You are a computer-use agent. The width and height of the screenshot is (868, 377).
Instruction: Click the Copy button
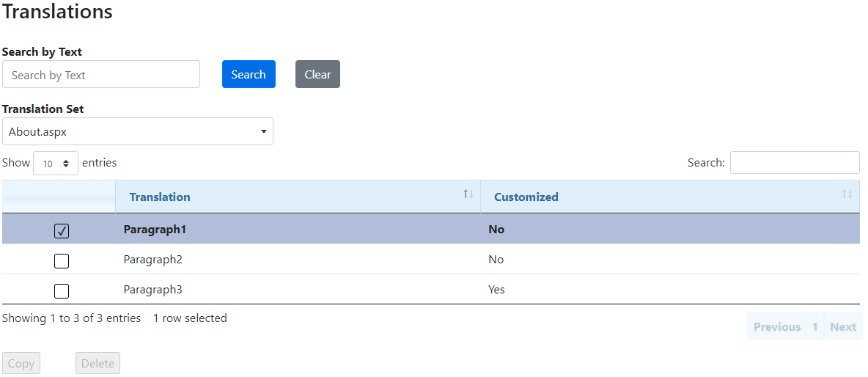point(21,364)
